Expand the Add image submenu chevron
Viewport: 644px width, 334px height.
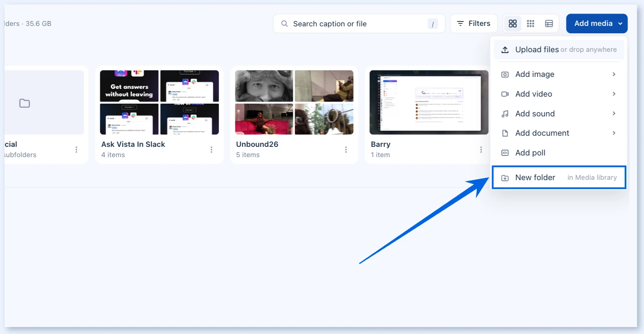614,74
